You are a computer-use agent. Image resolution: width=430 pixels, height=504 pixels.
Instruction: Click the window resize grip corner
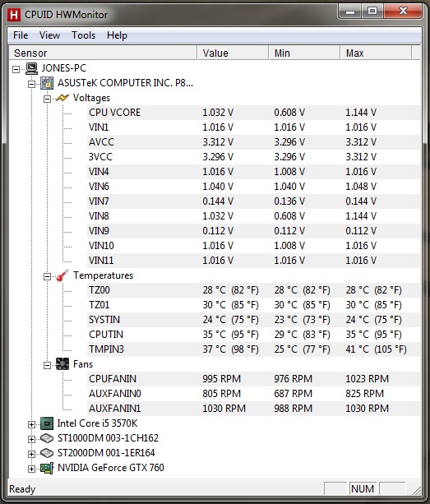pyautogui.click(x=416, y=490)
